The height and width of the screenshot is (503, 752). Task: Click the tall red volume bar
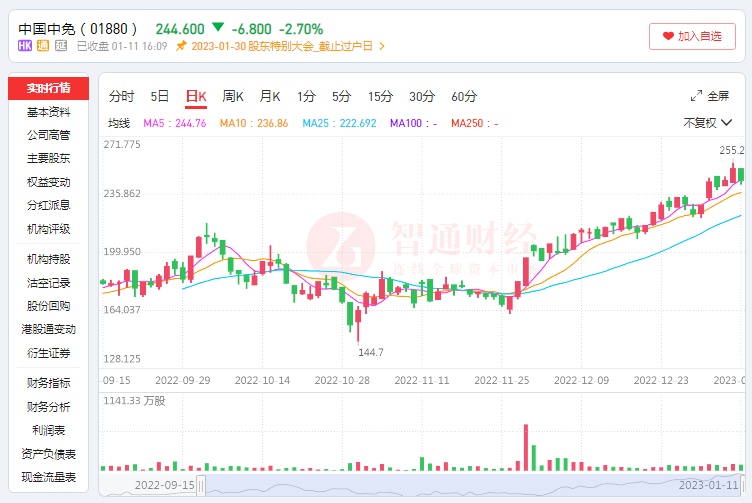(526, 447)
